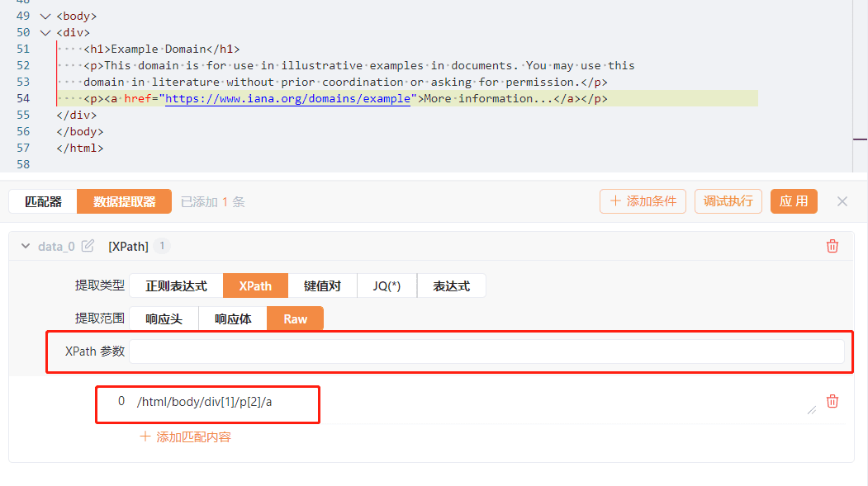Image resolution: width=868 pixels, height=486 pixels.
Task: Pick the JQ(*) extraction type
Action: coord(387,285)
